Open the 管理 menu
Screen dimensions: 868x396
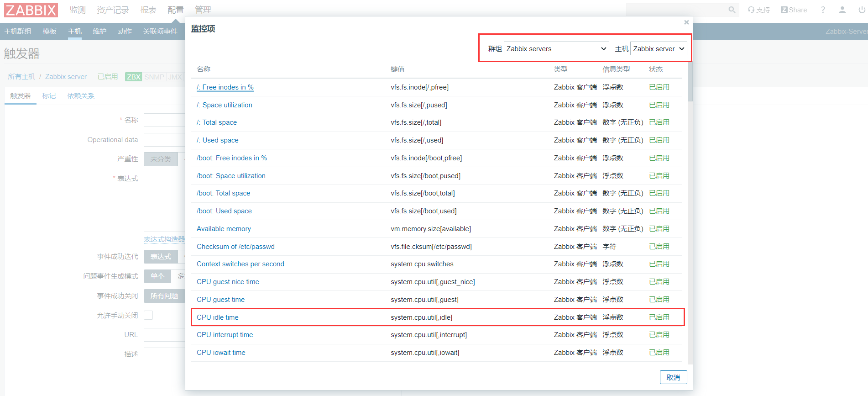click(203, 10)
